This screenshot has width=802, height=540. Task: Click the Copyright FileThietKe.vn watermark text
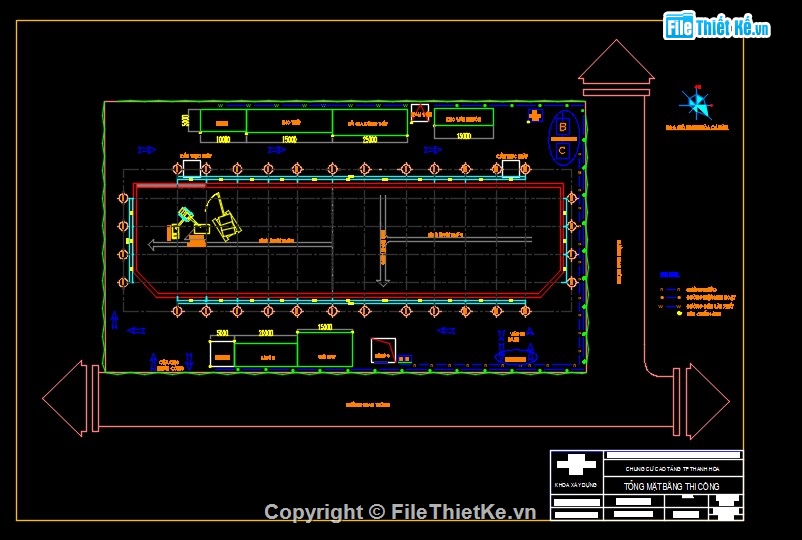[400, 512]
